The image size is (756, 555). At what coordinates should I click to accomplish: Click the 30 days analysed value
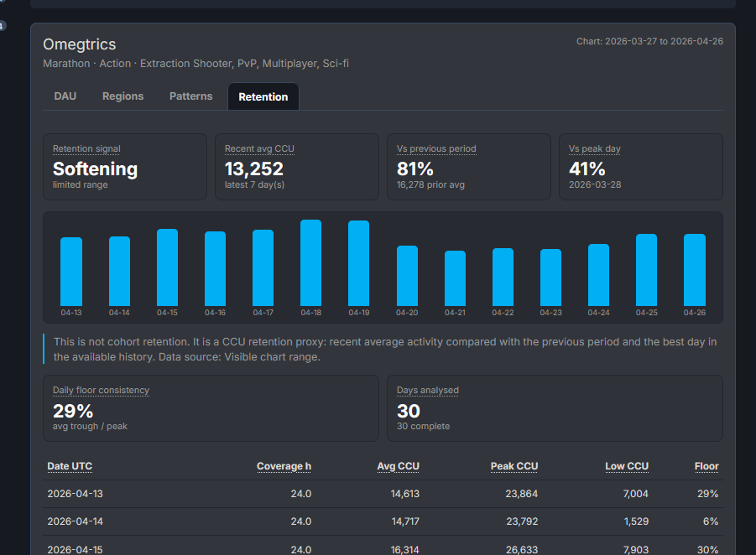pos(409,411)
